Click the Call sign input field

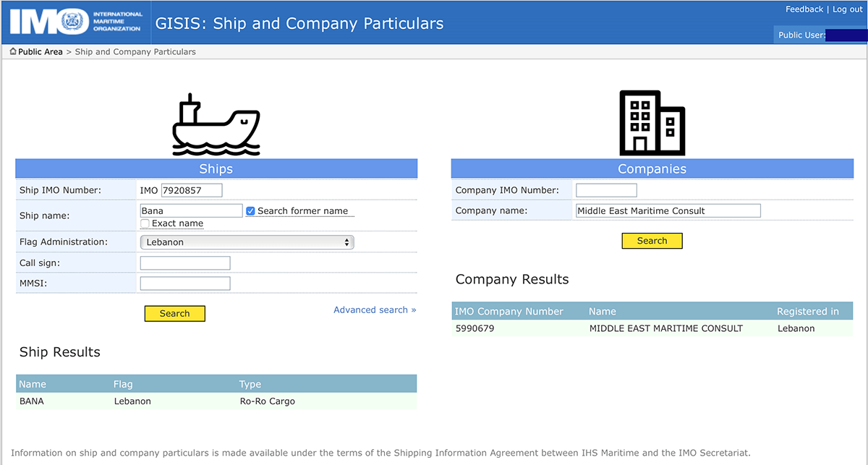point(185,263)
